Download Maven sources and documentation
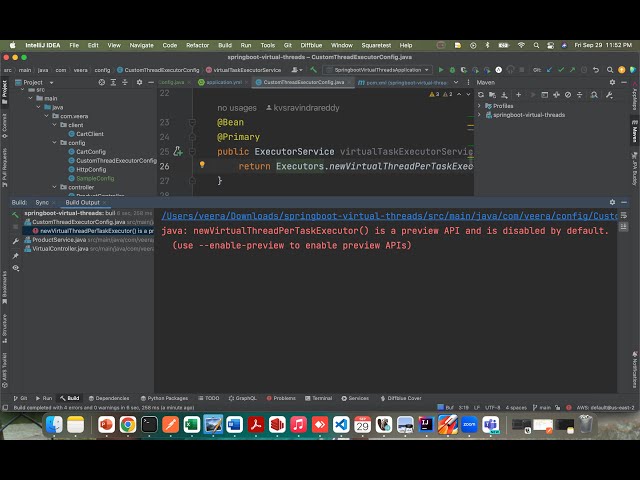 coord(504,95)
